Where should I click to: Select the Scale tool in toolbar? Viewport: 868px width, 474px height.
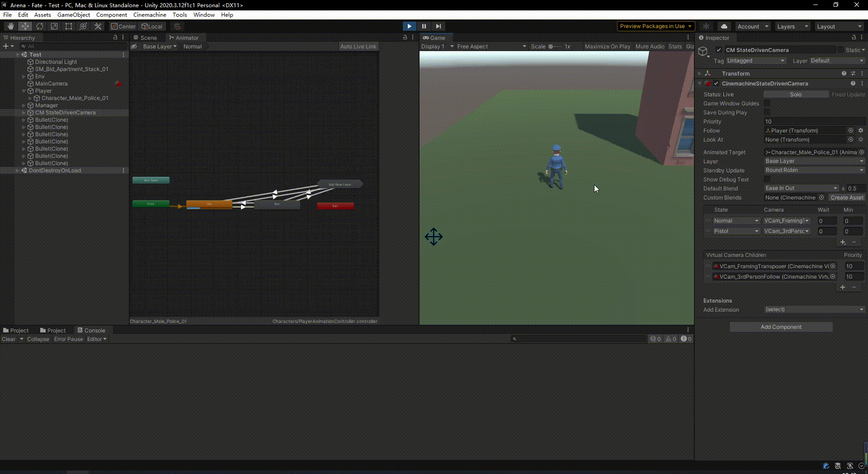coord(54,26)
